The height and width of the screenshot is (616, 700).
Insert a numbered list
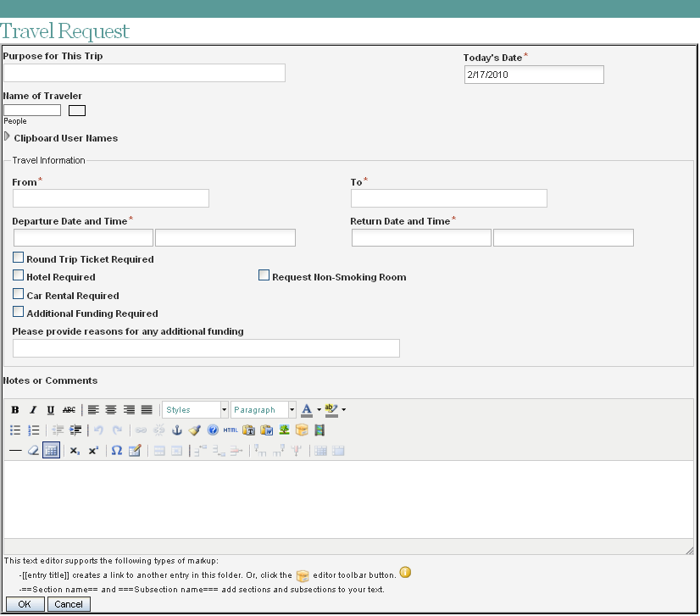pyautogui.click(x=34, y=430)
